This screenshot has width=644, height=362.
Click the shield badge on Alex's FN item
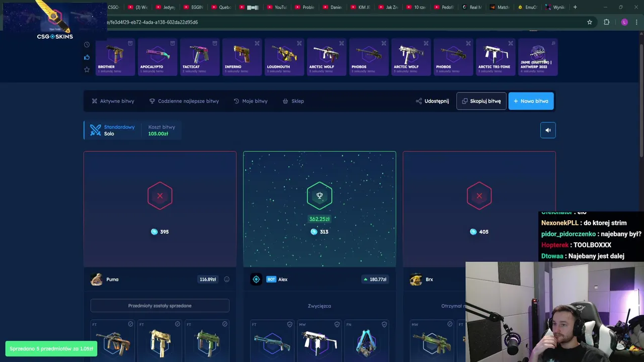point(384,324)
